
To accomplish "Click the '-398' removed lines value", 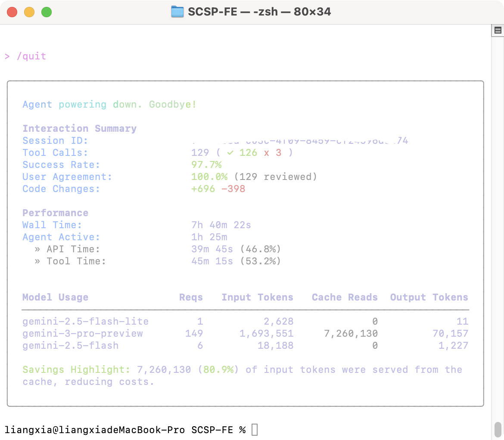I will (x=233, y=189).
